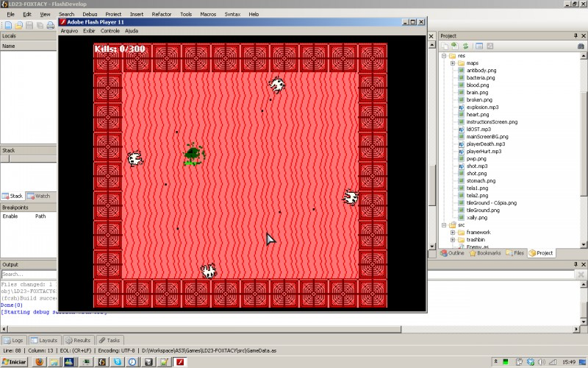Open the Syntax menu
The height and width of the screenshot is (368, 588).
[232, 14]
